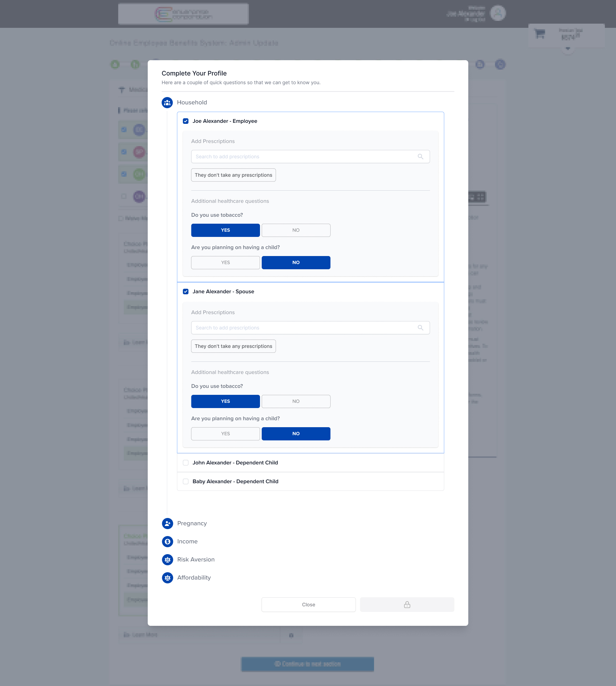The width and height of the screenshot is (616, 686).
Task: Expand the Income section
Action: pos(187,542)
